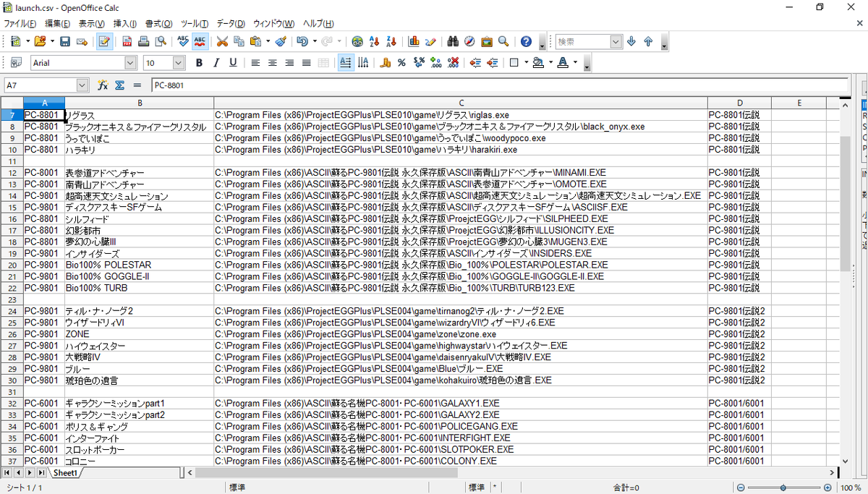Viewport: 868px width, 494px height.
Task: Click the Copy icon
Action: tap(238, 42)
